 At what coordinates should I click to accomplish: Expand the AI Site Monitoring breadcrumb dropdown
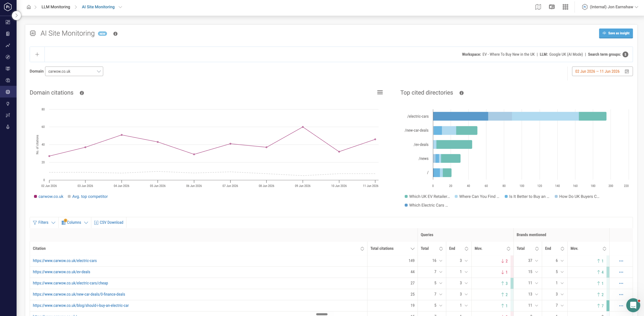point(120,7)
